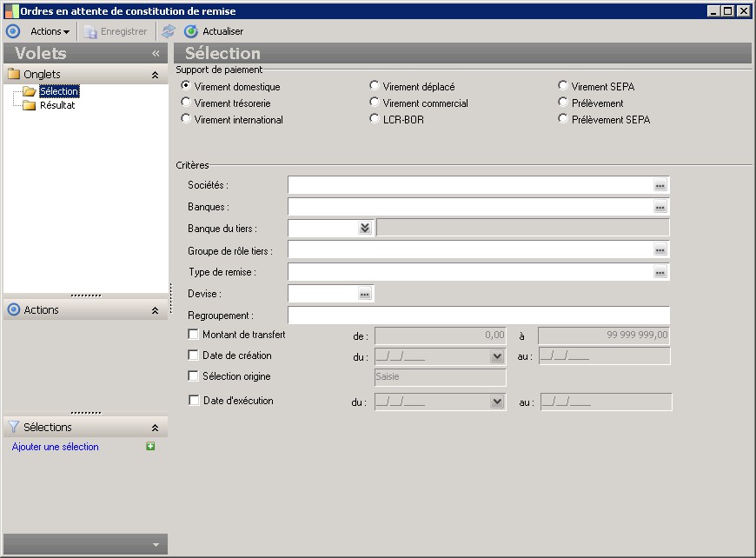This screenshot has width=756, height=558.
Task: Collapse the Onglets panel section
Action: coord(155,76)
